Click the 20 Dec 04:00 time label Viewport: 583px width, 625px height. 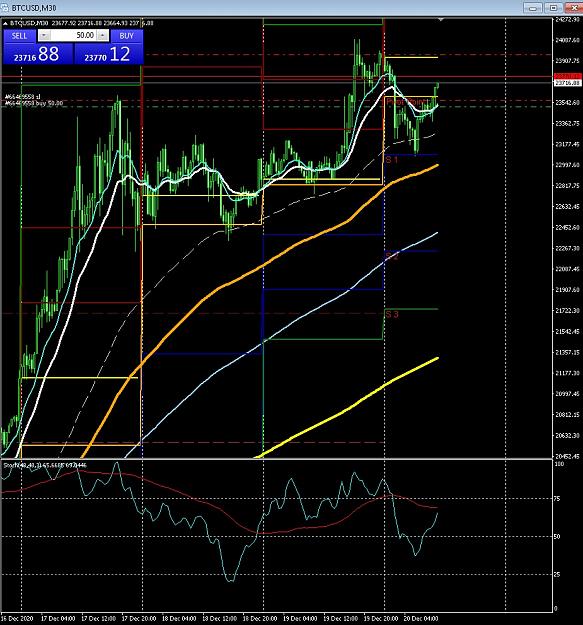(421, 619)
